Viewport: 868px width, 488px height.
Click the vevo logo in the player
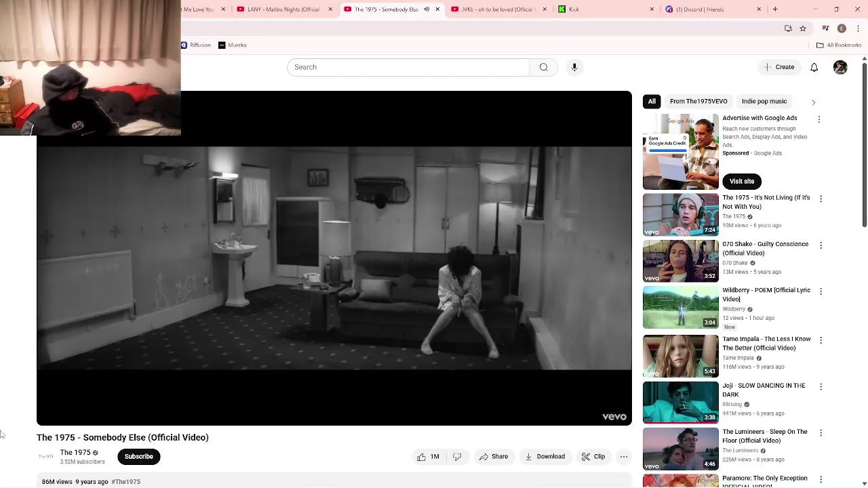614,417
